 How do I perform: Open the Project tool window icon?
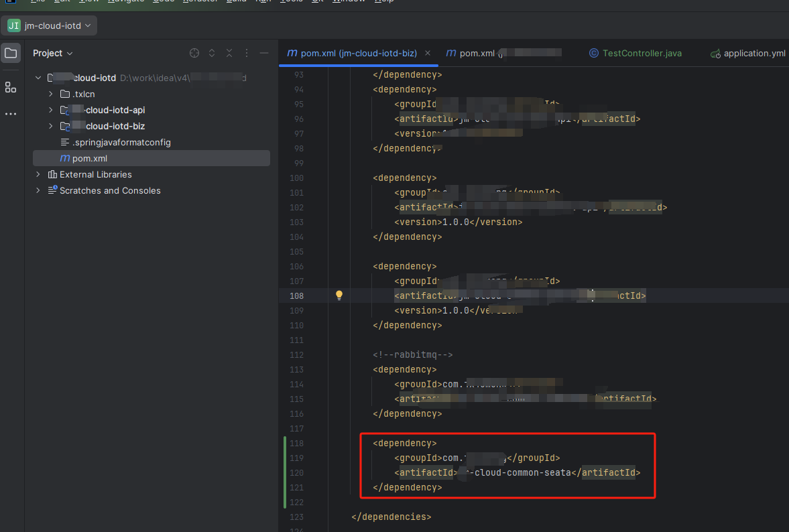click(x=11, y=53)
